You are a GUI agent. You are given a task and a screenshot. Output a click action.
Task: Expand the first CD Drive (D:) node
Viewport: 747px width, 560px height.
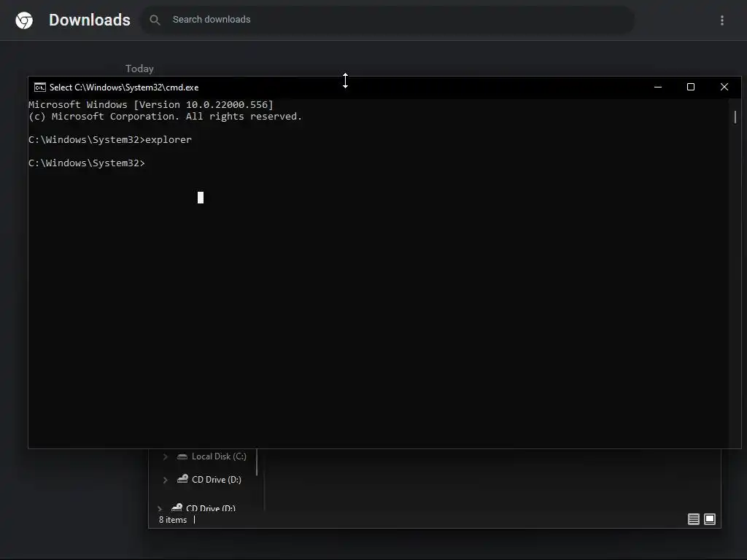[x=165, y=480]
